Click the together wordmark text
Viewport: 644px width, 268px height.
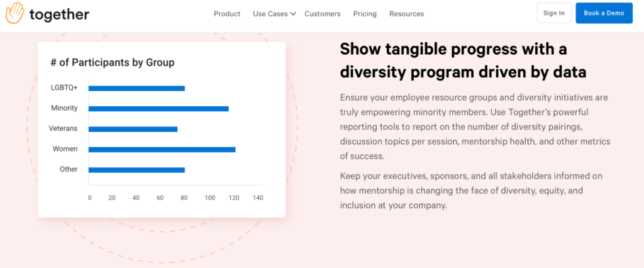click(59, 14)
